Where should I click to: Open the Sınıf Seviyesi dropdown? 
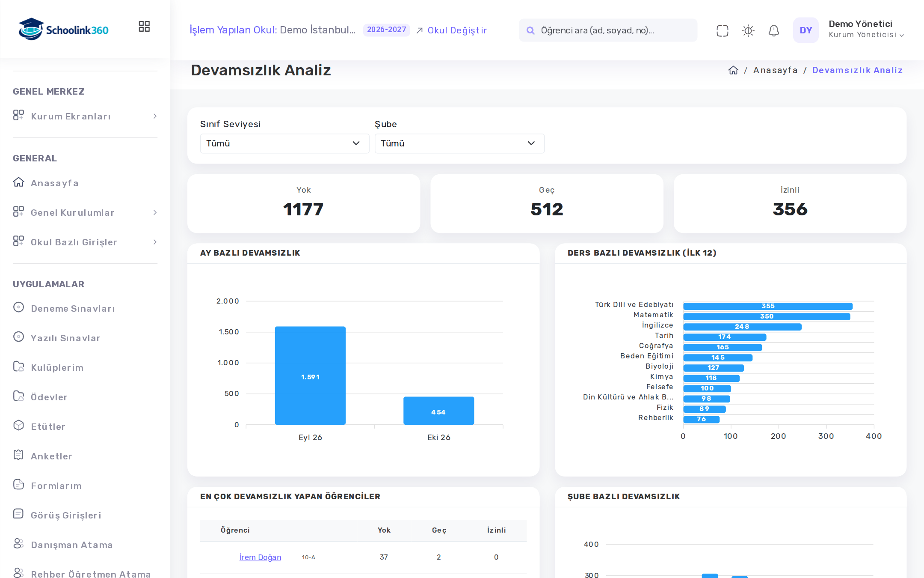(284, 143)
